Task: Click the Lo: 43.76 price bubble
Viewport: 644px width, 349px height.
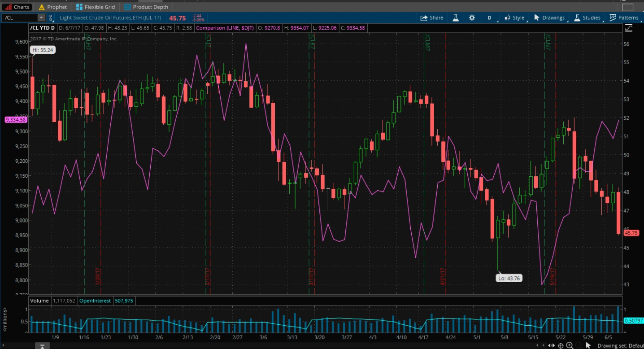Action: tap(509, 278)
